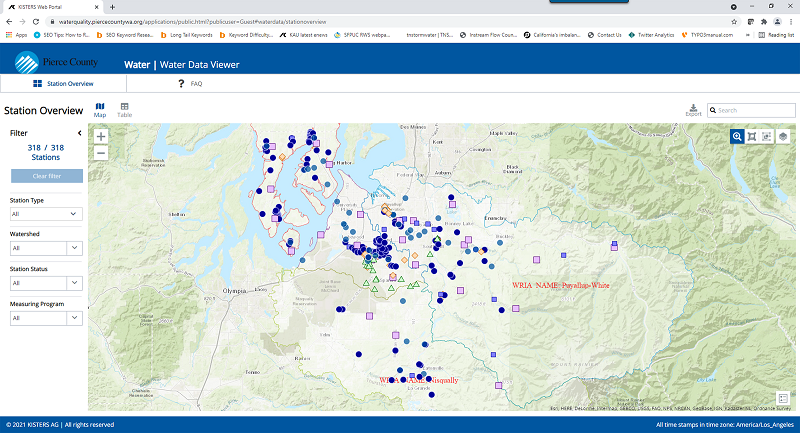
Task: Open the Station Type dropdown
Action: click(x=46, y=214)
